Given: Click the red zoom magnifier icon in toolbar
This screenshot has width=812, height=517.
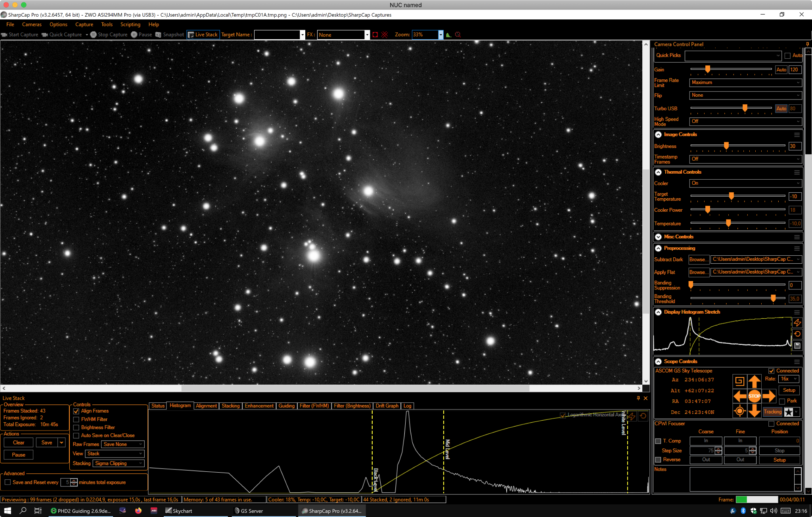Looking at the screenshot, I should pyautogui.click(x=458, y=34).
